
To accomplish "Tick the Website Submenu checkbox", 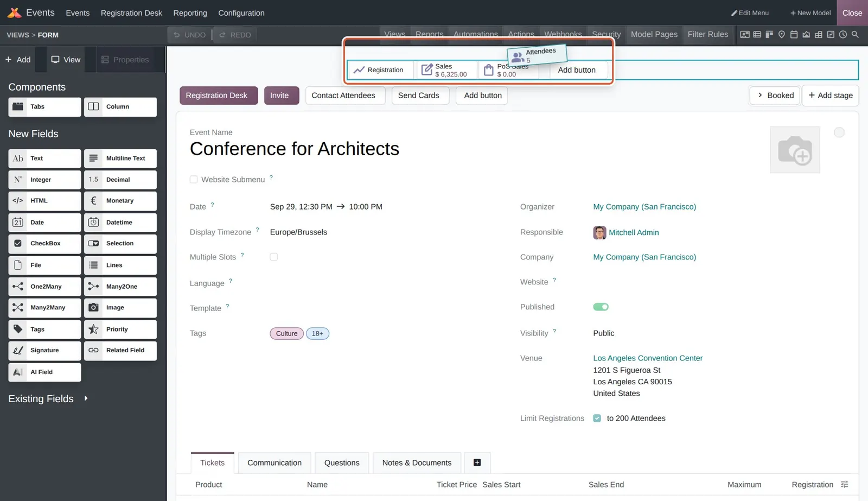I will coord(194,180).
